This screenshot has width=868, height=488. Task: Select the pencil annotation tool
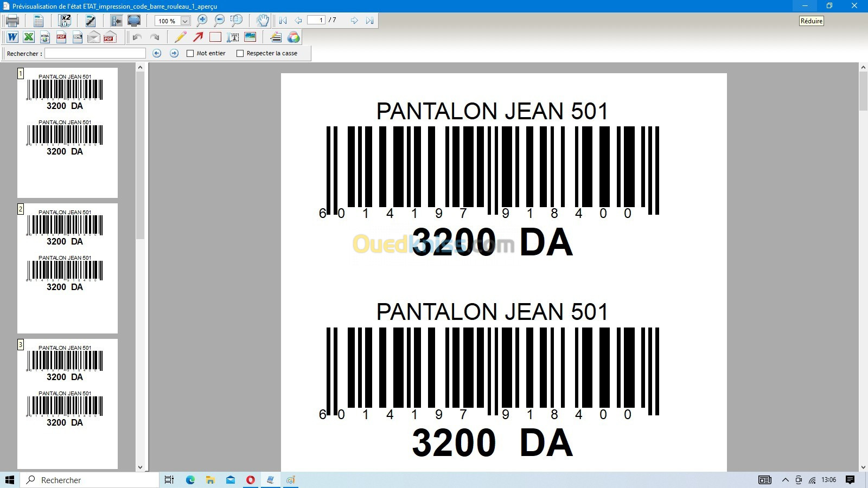(181, 37)
